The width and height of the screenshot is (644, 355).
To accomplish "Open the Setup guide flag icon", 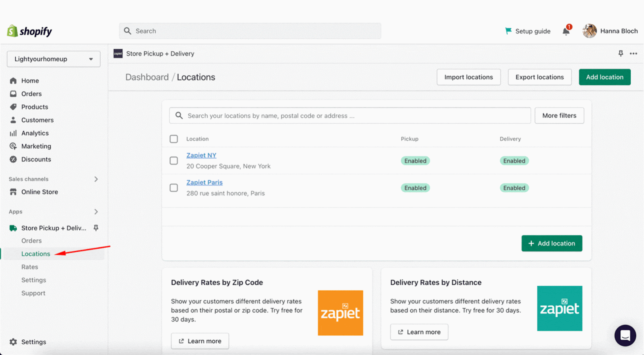I will (x=508, y=31).
